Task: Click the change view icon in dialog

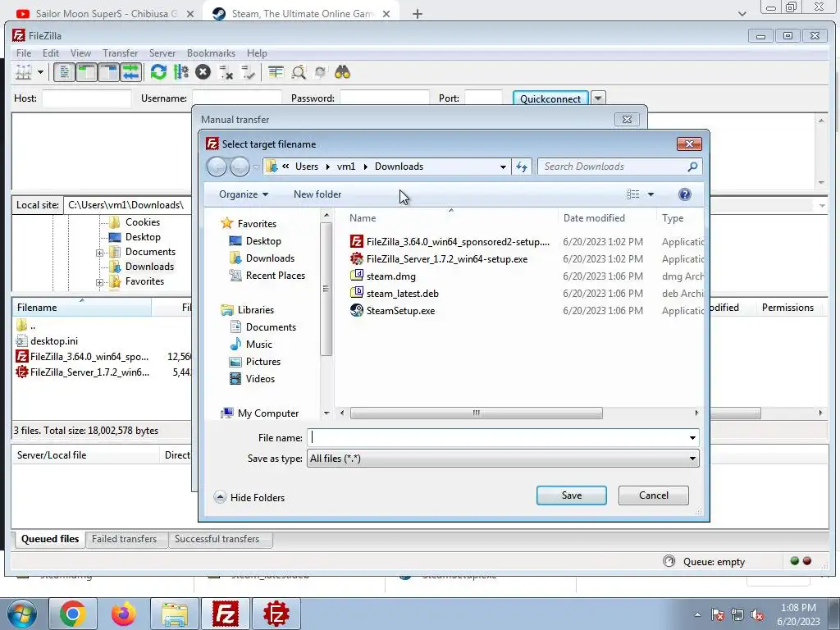Action: click(x=632, y=194)
